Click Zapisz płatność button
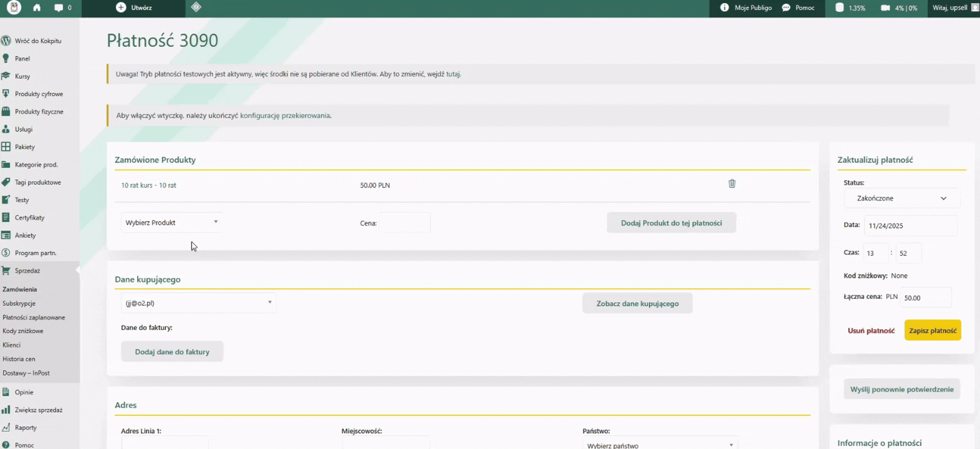 (x=932, y=330)
